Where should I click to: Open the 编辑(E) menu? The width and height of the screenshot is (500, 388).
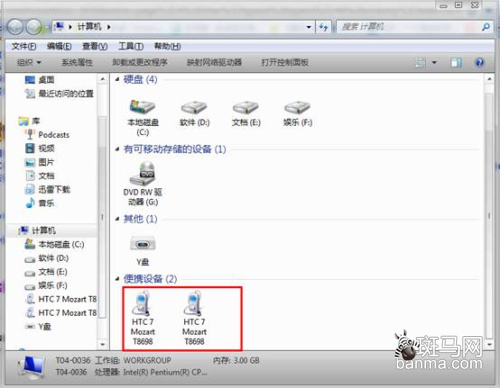point(59,46)
